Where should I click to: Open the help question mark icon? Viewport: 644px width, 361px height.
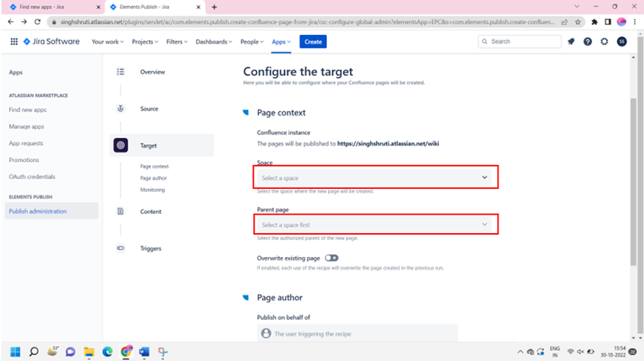[x=587, y=42]
